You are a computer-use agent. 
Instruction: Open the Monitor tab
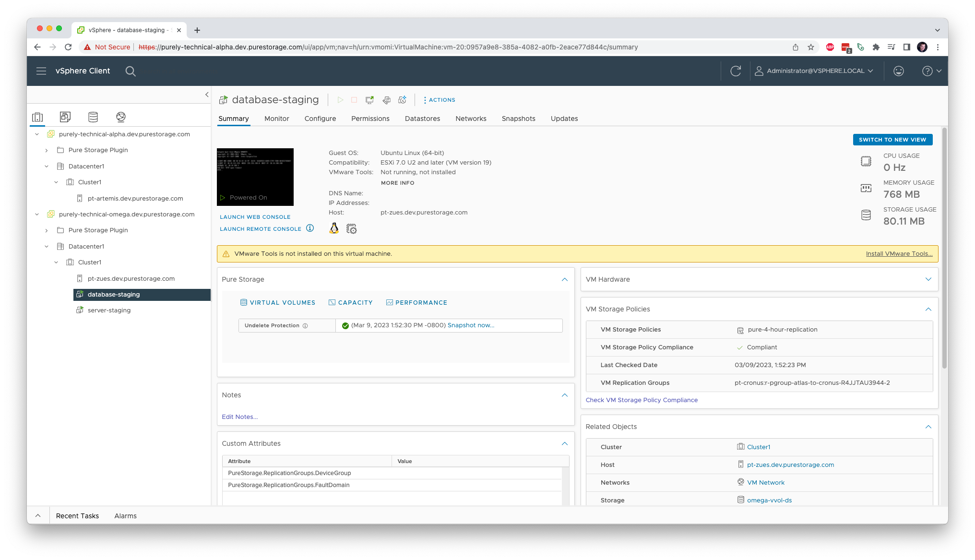point(277,119)
